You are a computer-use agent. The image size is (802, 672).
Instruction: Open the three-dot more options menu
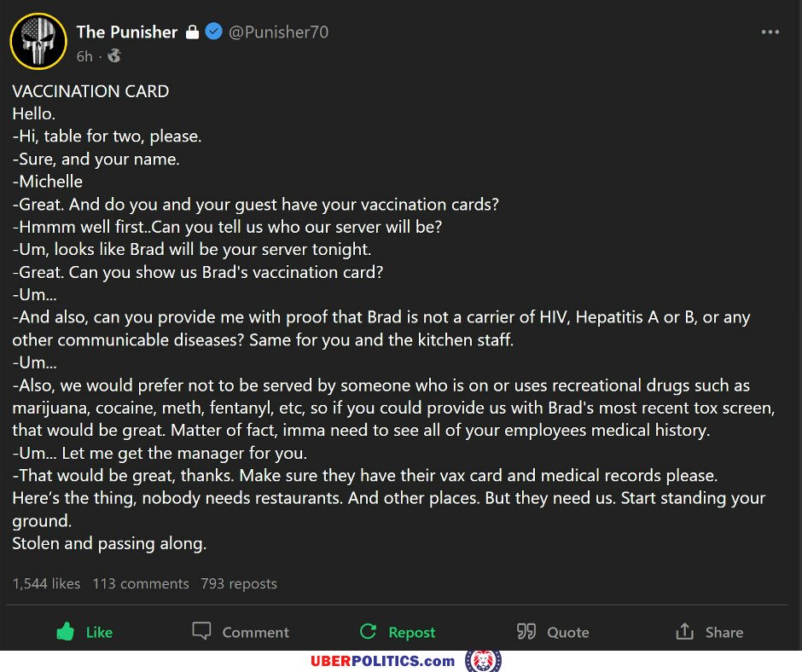770,32
